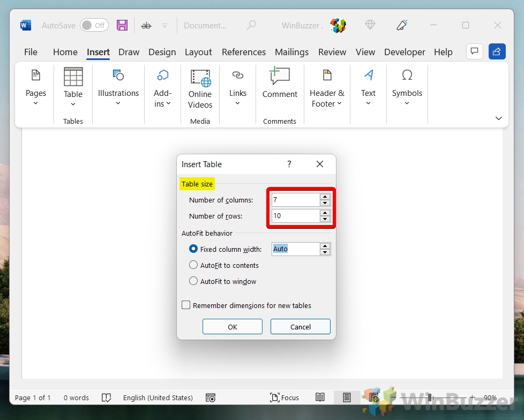The height and width of the screenshot is (420, 524).
Task: Open the ribbon display options chevron
Action: click(x=499, y=118)
